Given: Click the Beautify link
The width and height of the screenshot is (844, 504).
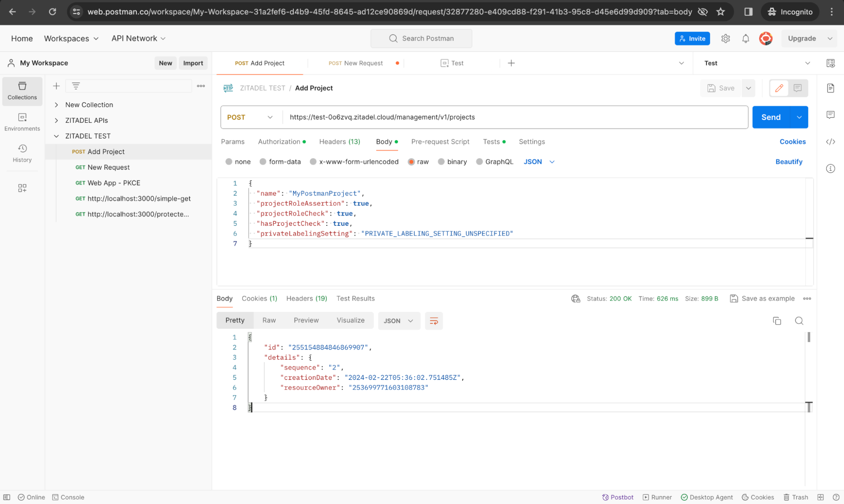Looking at the screenshot, I should 789,162.
